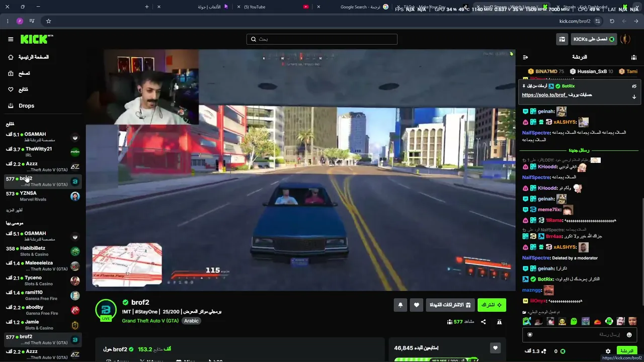Reload the page in the browser

coord(612,21)
